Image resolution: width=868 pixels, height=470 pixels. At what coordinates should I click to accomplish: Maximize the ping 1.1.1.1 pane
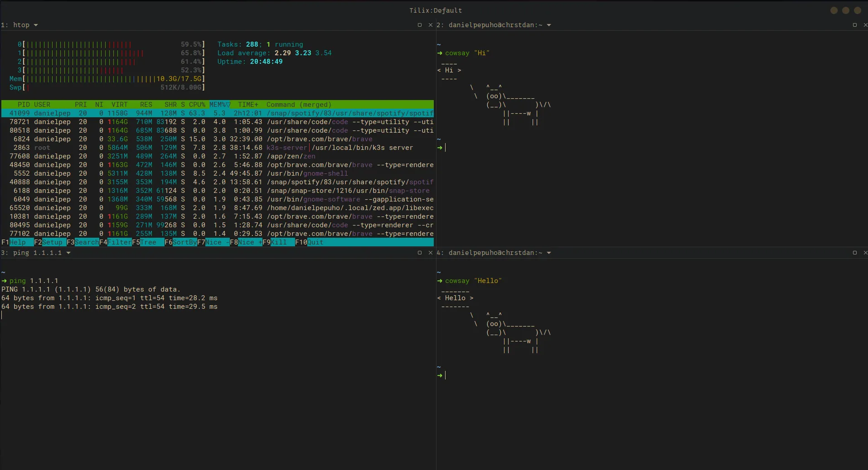420,253
